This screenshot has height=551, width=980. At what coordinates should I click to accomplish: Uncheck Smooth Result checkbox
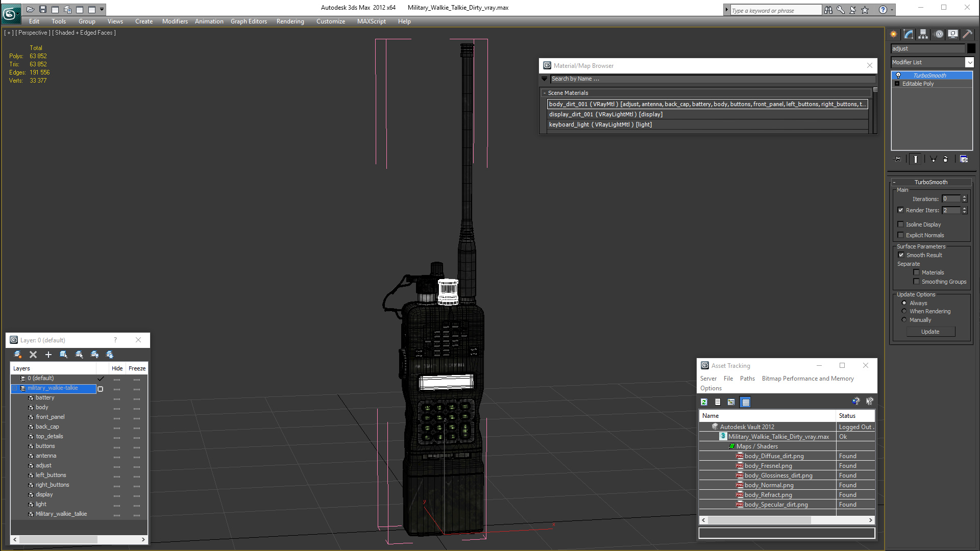pyautogui.click(x=901, y=255)
